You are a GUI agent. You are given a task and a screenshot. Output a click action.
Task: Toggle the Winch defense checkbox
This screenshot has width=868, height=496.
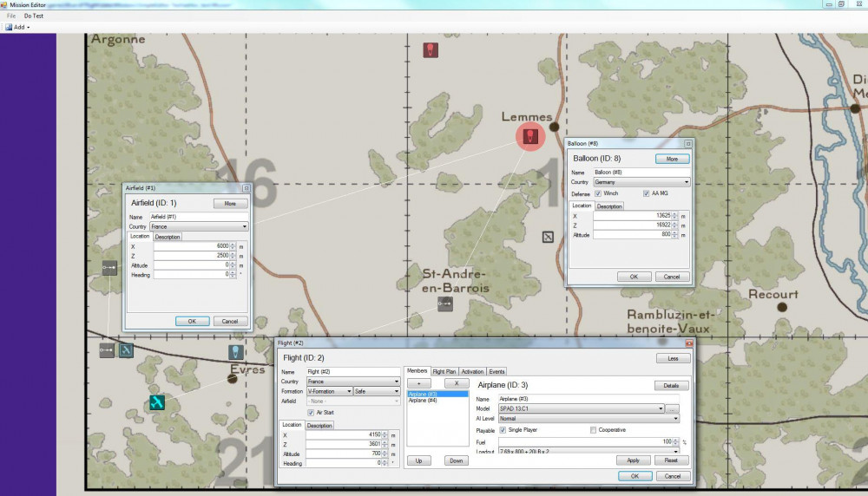(x=599, y=193)
